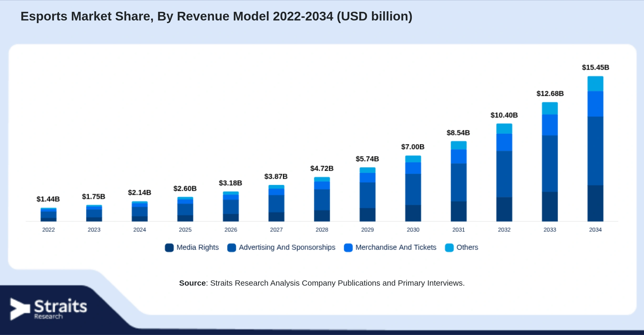Click the $8.54B value label

[458, 133]
